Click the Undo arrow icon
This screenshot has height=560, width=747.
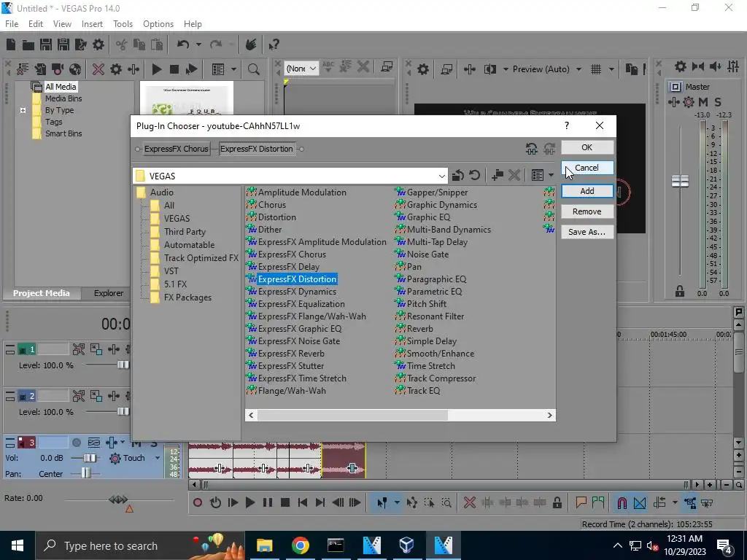[x=183, y=44]
